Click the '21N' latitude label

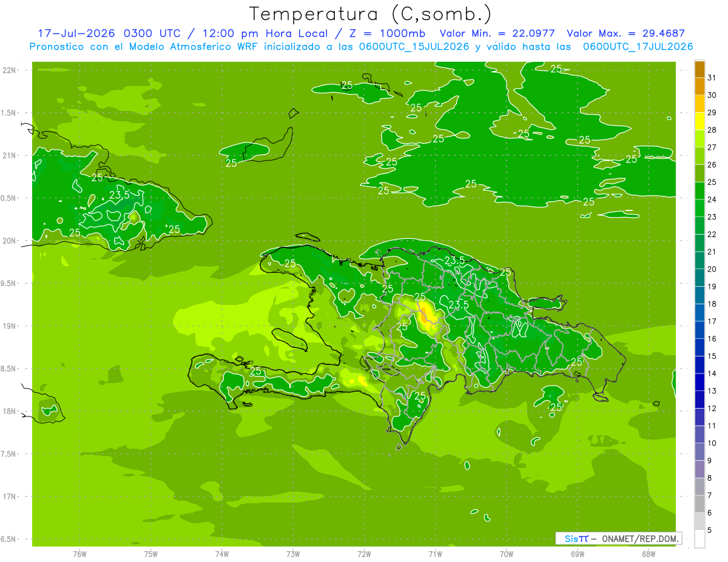coord(8,155)
